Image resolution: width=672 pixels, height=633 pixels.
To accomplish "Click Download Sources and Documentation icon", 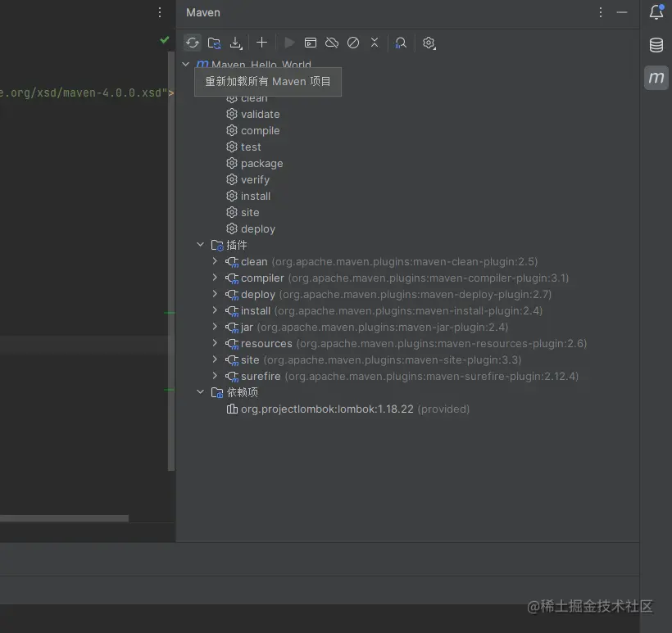I will pyautogui.click(x=236, y=43).
